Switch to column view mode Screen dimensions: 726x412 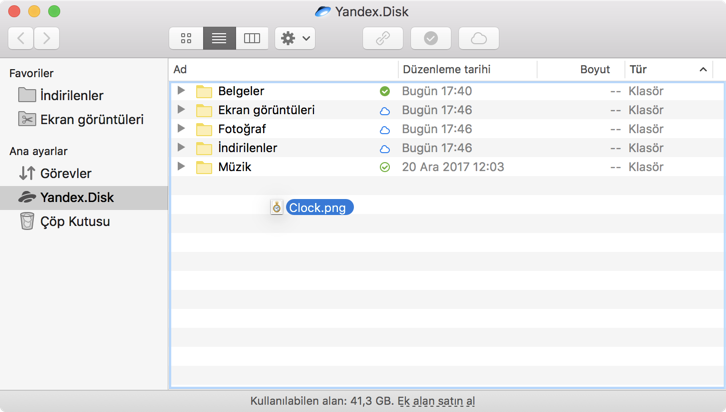(252, 38)
